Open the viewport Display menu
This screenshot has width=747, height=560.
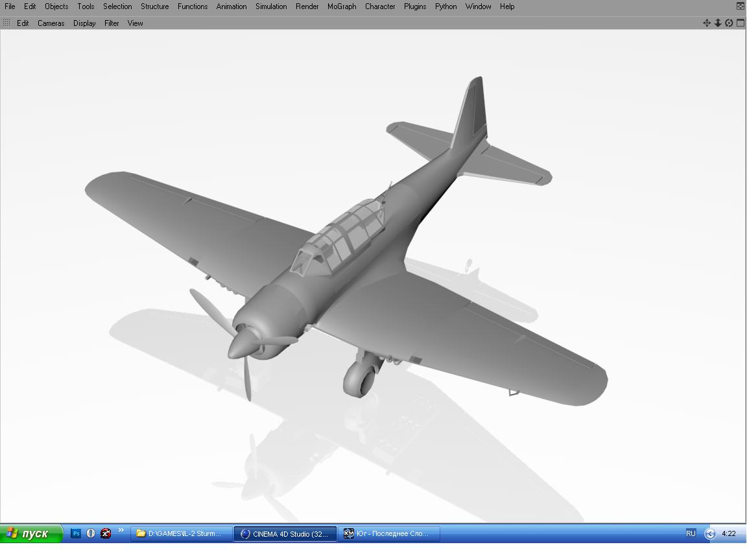tap(84, 23)
